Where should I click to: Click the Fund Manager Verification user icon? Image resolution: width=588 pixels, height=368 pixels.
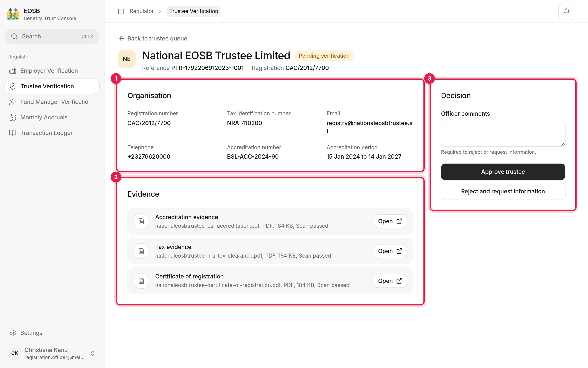point(13,102)
